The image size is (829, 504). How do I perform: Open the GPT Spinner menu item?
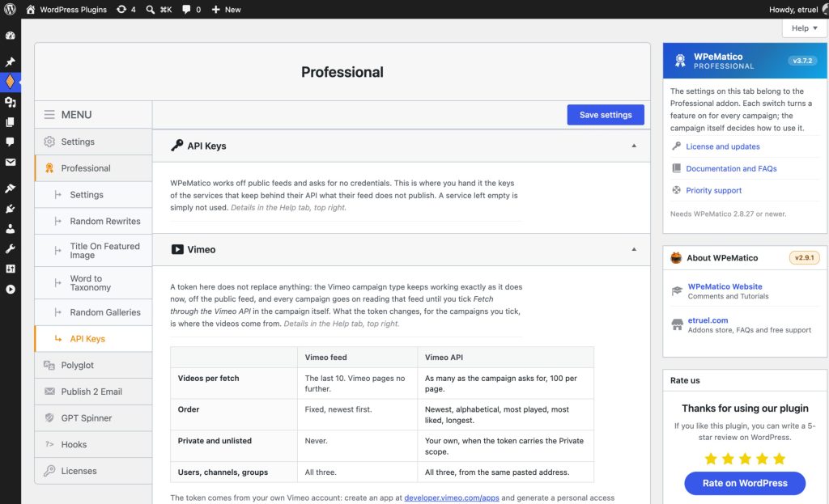click(x=94, y=418)
